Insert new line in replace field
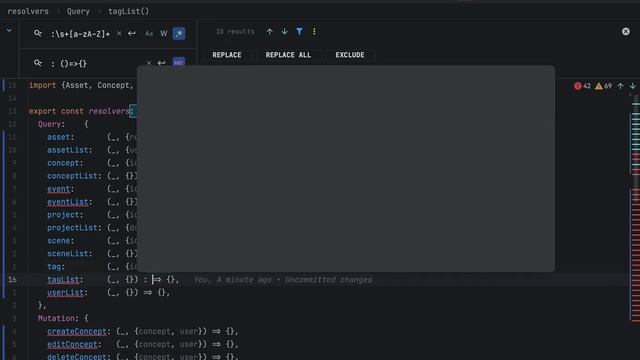Image resolution: width=640 pixels, height=360 pixels. pyautogui.click(x=161, y=63)
